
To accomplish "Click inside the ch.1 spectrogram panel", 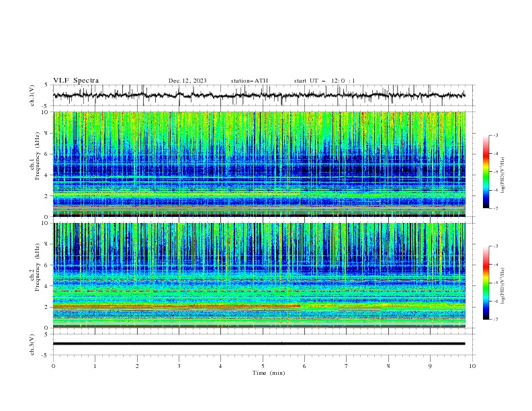I will [259, 164].
